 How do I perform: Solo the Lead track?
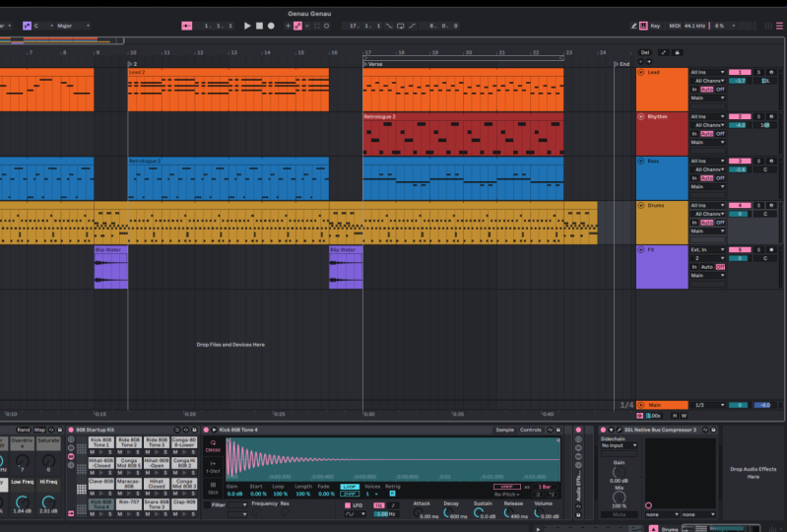758,72
